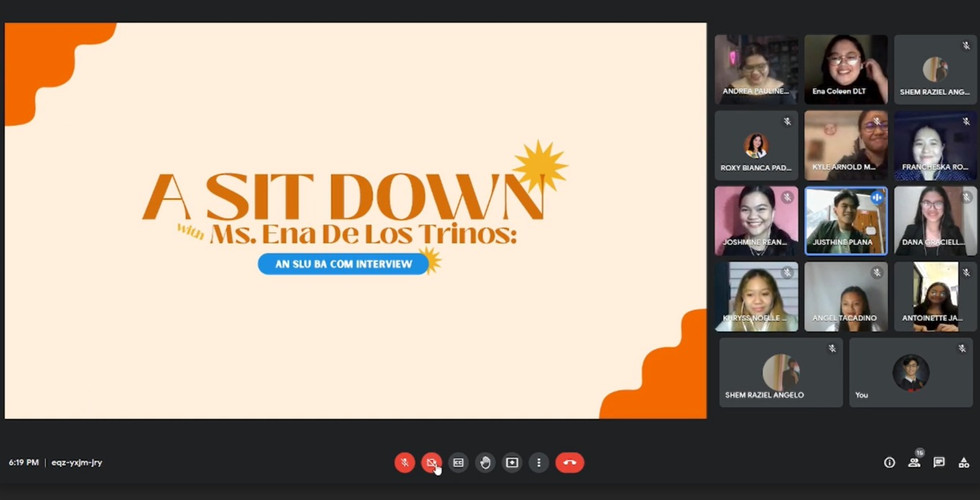Click the muted mic icon on ROXY BIANCA tile
The height and width of the screenshot is (500, 980).
[788, 121]
